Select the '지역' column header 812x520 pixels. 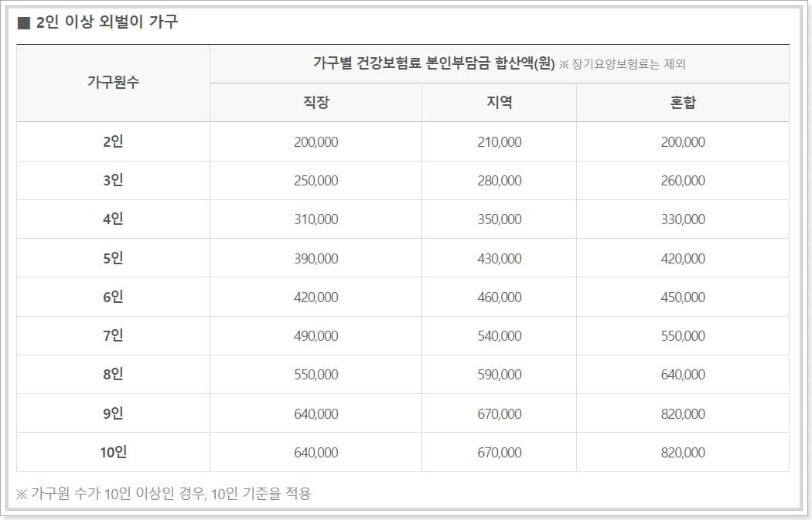click(497, 101)
